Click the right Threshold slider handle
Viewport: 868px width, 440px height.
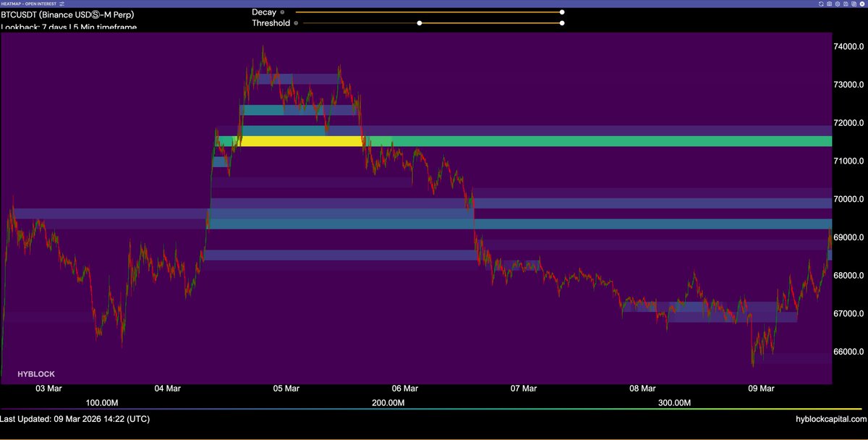click(562, 23)
